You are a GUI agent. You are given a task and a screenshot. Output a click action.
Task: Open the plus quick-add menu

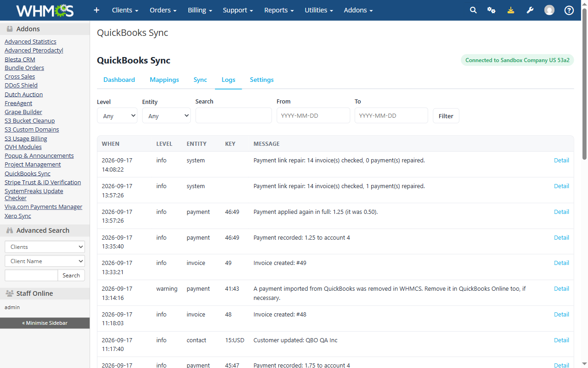(96, 10)
